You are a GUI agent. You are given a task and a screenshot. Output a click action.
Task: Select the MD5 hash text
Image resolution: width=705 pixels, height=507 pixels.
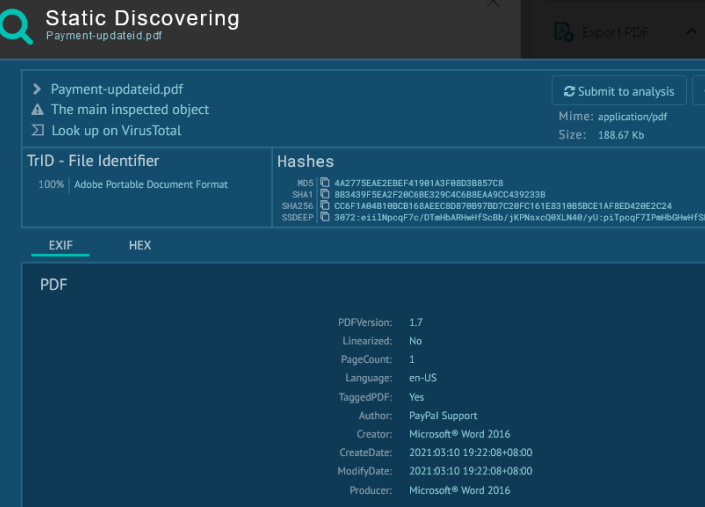click(419, 183)
